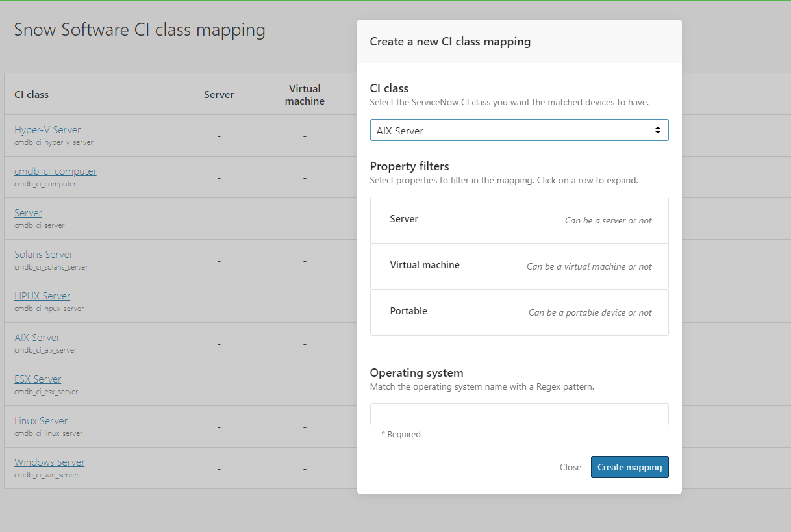791x532 pixels.
Task: Open the AIX Server mapping in the table
Action: (x=37, y=337)
